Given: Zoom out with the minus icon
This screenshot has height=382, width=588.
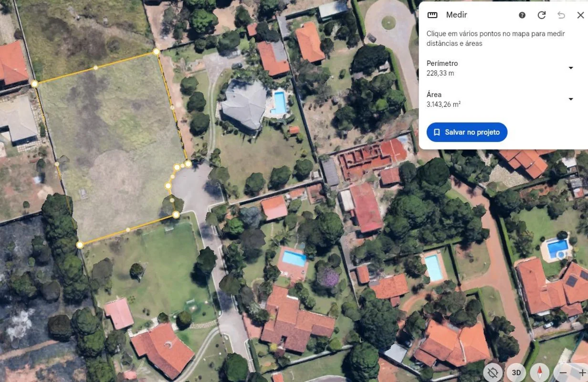Looking at the screenshot, I should [x=564, y=372].
